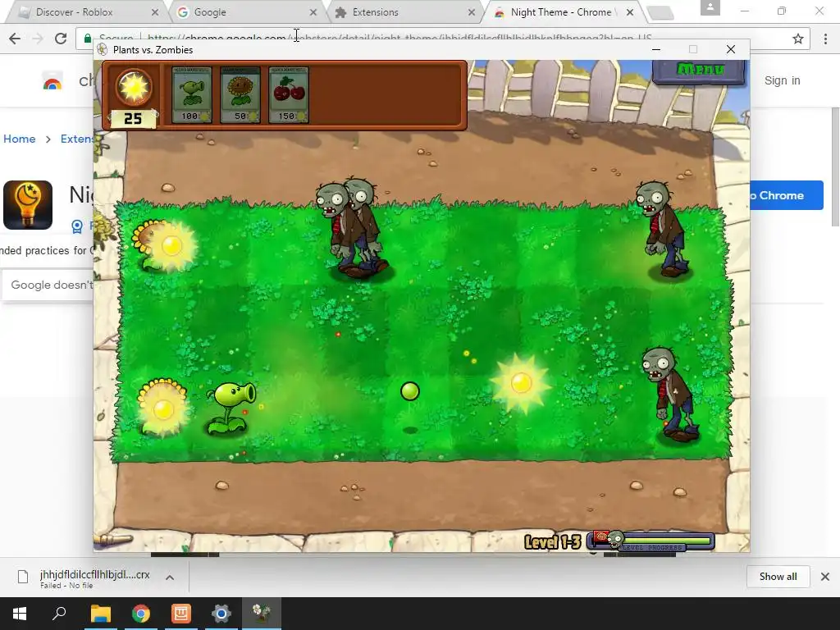The image size is (840, 630).
Task: Open Settings gear app in taskbar
Action: click(x=221, y=614)
